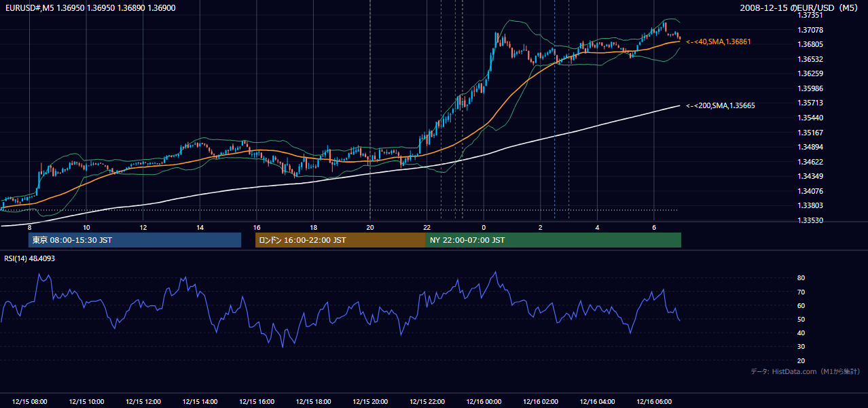Click price axis label 1.35986

(812, 88)
